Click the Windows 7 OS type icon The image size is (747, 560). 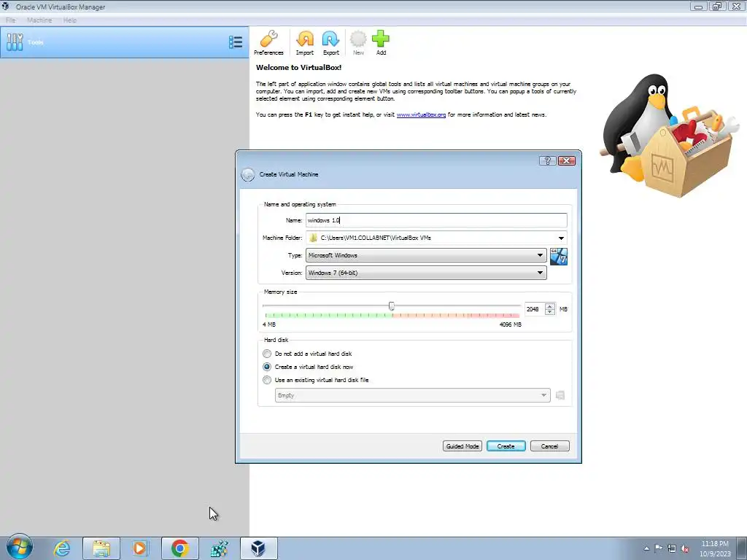558,256
